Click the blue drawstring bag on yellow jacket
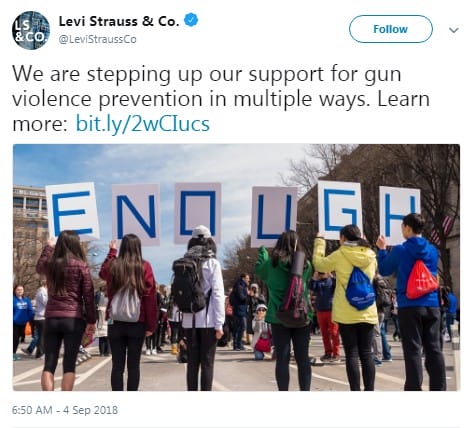The width and height of the screenshot is (472, 428). pos(360,289)
